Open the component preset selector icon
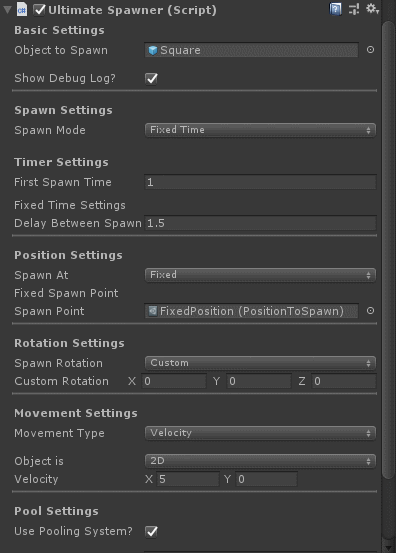Viewport: 396px width, 553px height. tap(354, 9)
